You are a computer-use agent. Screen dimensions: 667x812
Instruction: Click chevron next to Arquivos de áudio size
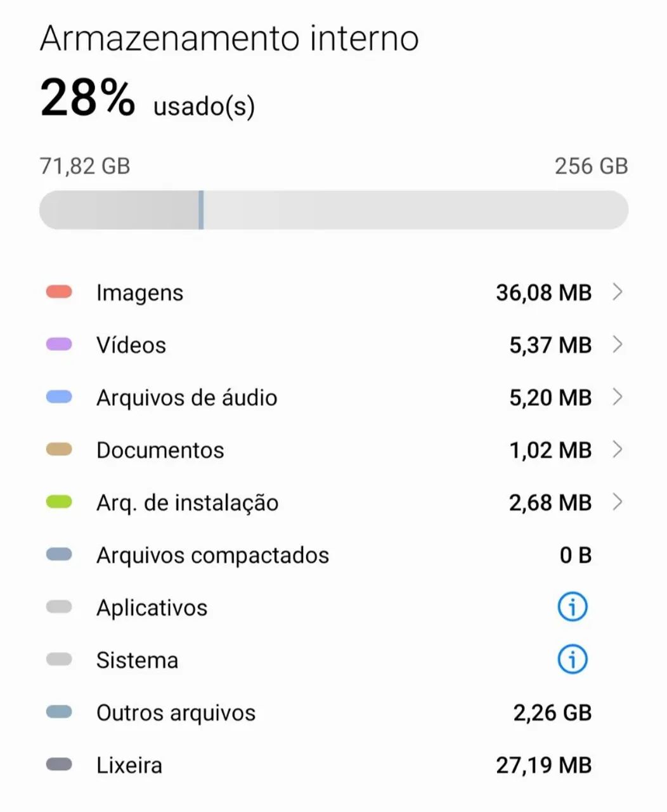click(x=617, y=397)
